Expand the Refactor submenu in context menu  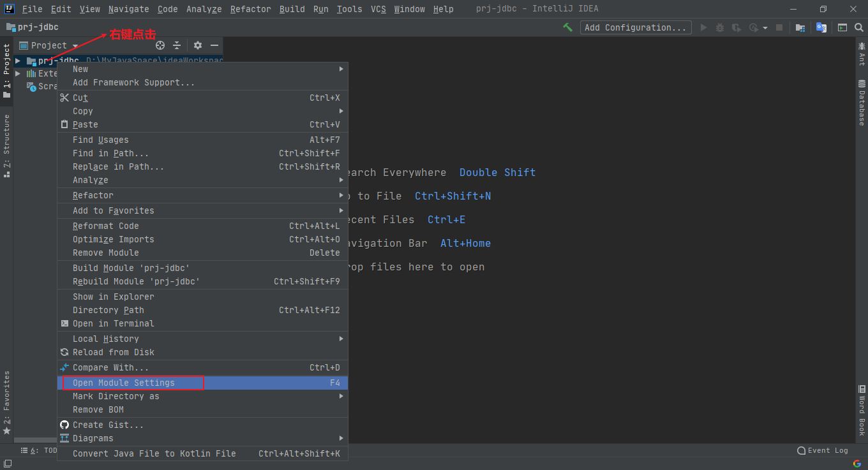coord(341,195)
